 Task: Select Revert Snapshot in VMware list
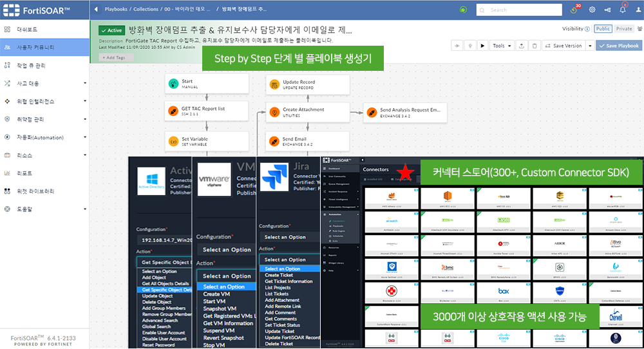tap(223, 338)
